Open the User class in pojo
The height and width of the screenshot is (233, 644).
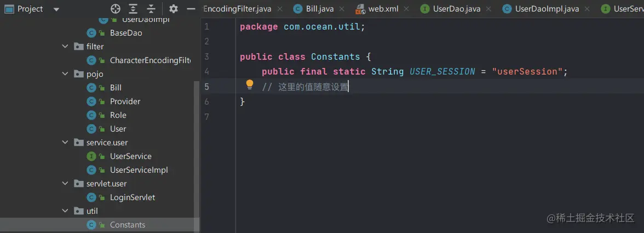[x=118, y=129]
